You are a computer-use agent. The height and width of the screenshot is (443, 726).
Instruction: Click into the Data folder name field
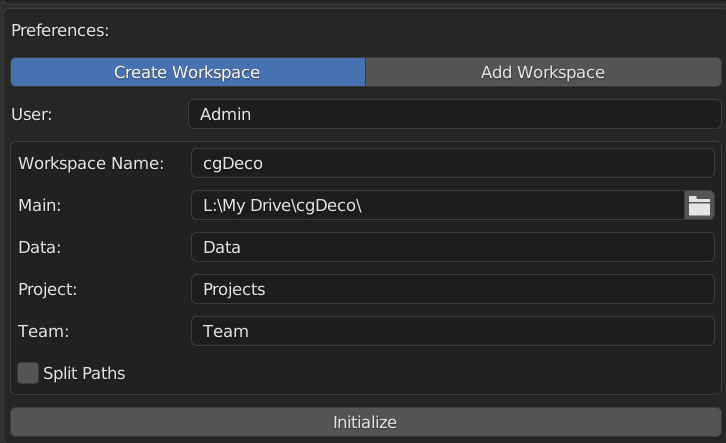tap(453, 247)
